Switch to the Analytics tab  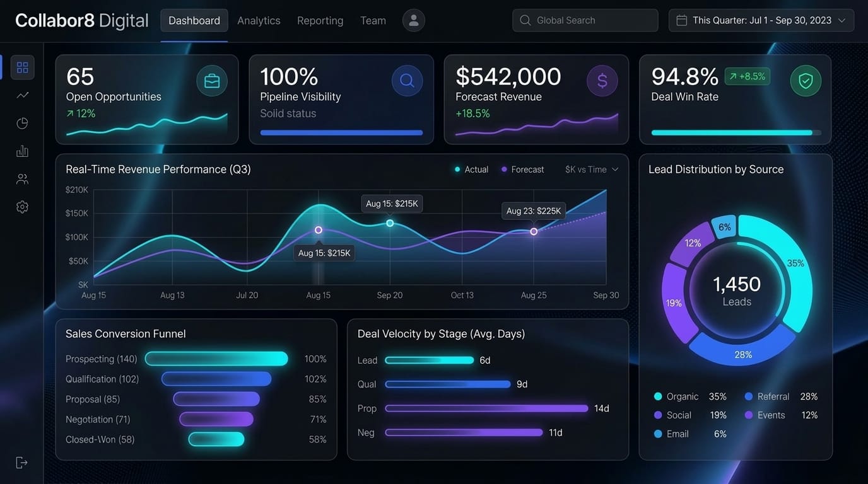coord(259,21)
